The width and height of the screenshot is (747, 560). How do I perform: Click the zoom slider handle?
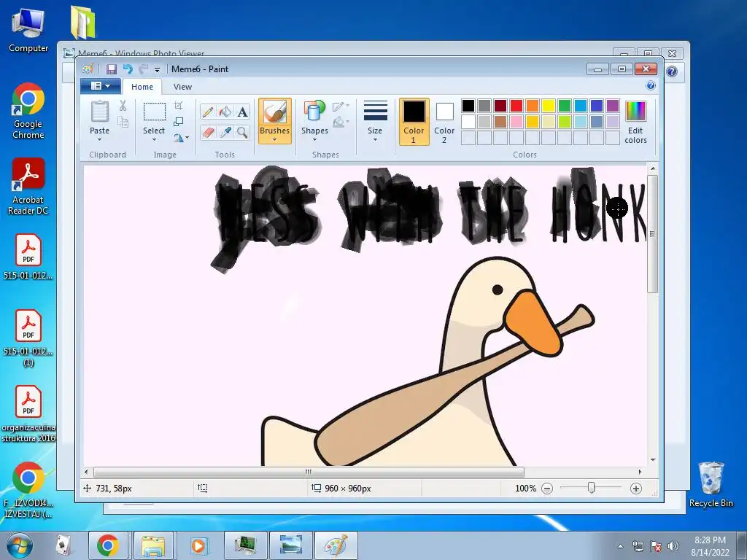click(591, 488)
